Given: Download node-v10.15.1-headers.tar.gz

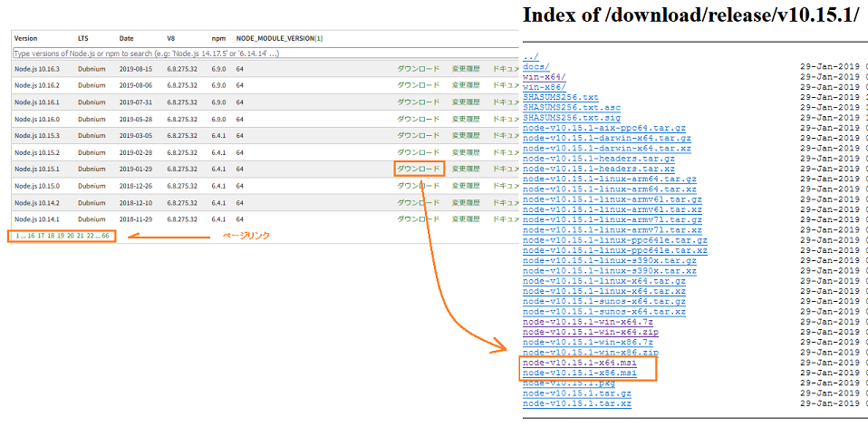Looking at the screenshot, I should pos(598,159).
